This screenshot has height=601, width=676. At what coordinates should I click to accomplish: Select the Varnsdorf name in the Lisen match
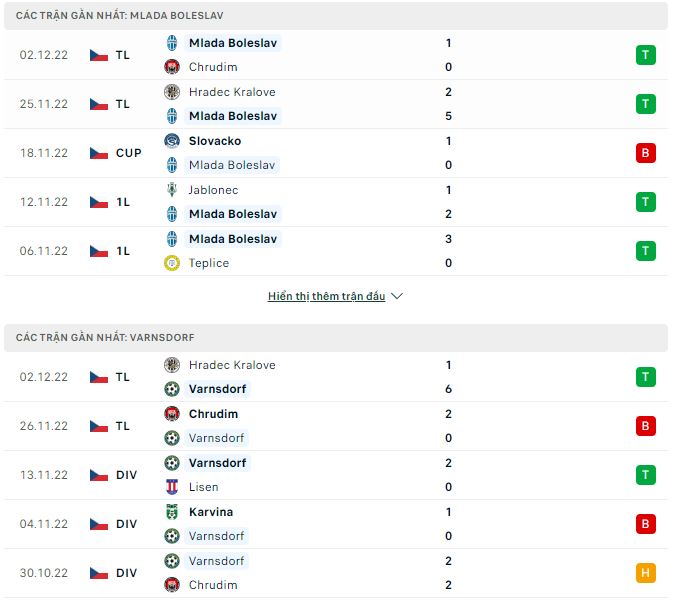click(217, 463)
